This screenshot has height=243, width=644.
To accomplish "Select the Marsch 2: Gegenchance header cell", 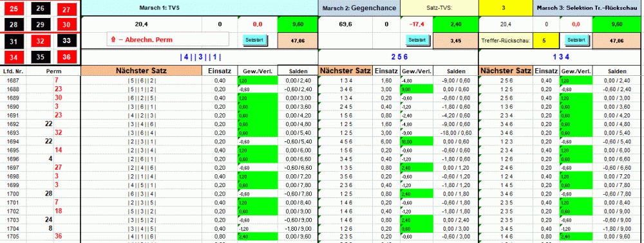I will pos(359,8).
